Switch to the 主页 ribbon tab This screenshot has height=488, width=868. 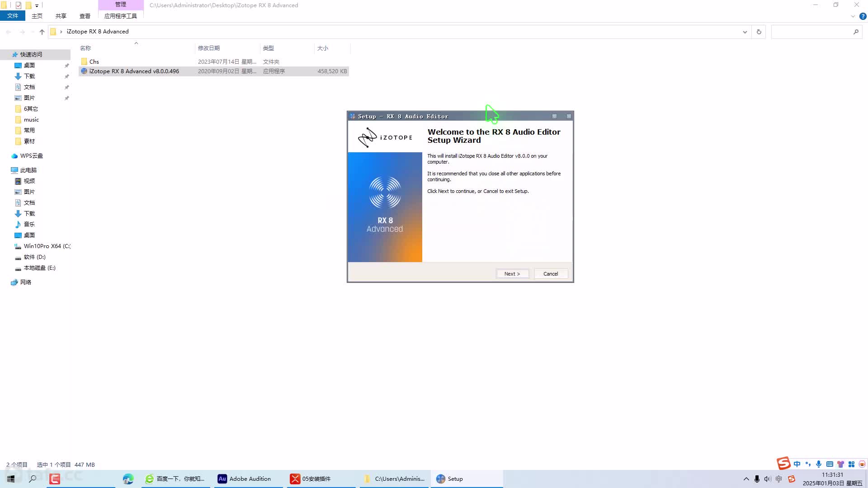click(x=37, y=16)
